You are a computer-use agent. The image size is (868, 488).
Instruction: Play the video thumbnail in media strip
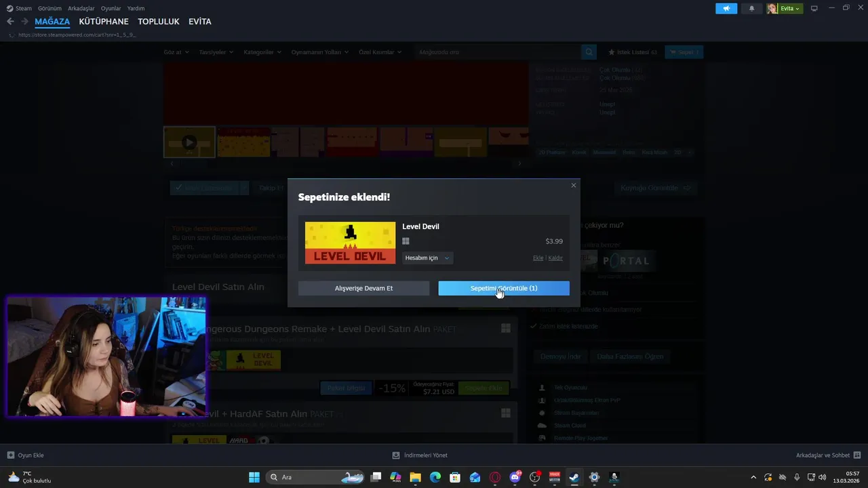pos(189,142)
